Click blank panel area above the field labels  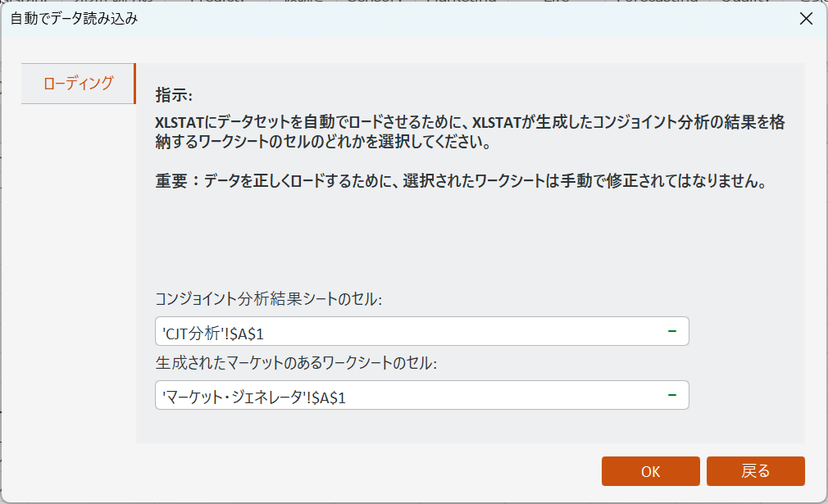point(467,238)
